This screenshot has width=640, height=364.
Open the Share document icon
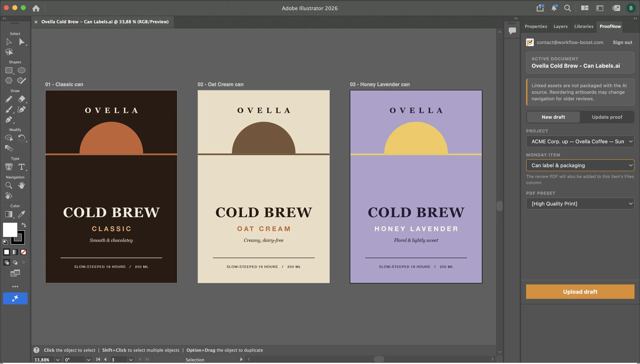click(x=540, y=8)
